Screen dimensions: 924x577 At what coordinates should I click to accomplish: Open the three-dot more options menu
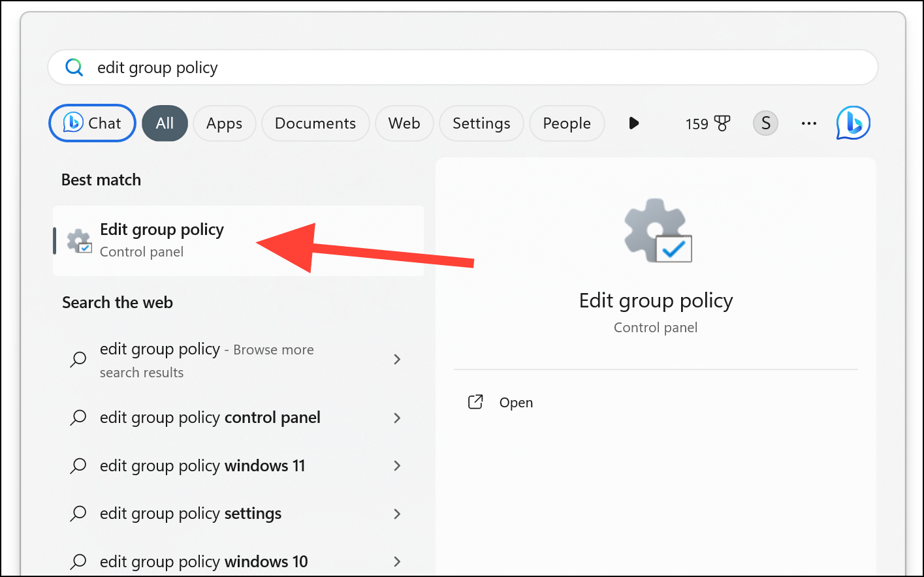809,123
